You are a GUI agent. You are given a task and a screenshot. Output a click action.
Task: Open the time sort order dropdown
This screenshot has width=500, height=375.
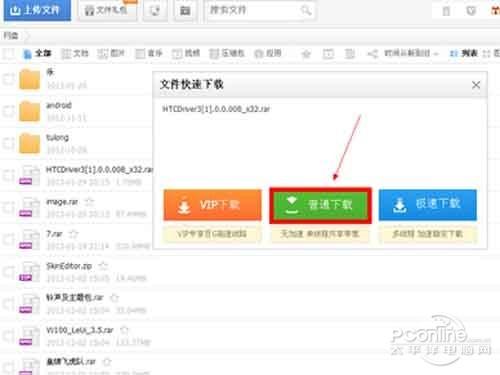pos(411,53)
